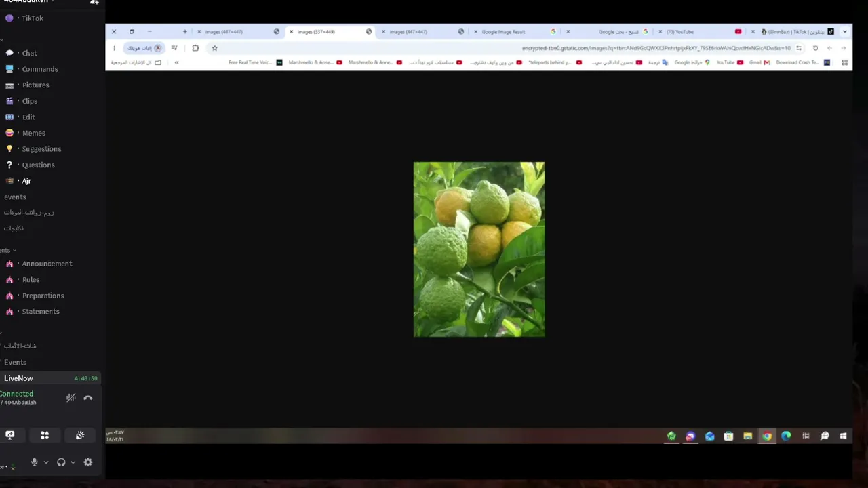Open Discord user settings gear

[x=87, y=462]
